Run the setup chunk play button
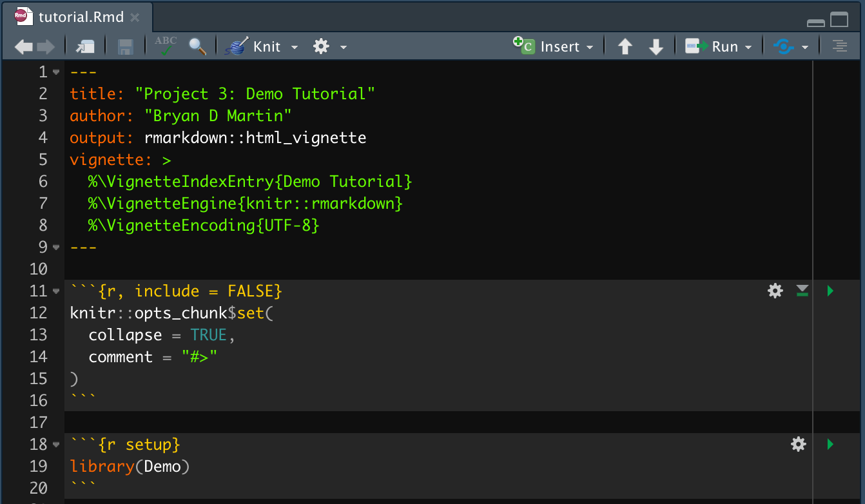The height and width of the screenshot is (504, 865). (x=830, y=444)
